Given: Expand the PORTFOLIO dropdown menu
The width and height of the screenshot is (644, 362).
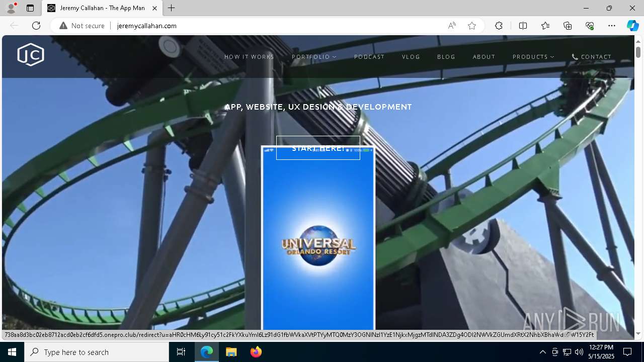Looking at the screenshot, I should pos(314,57).
